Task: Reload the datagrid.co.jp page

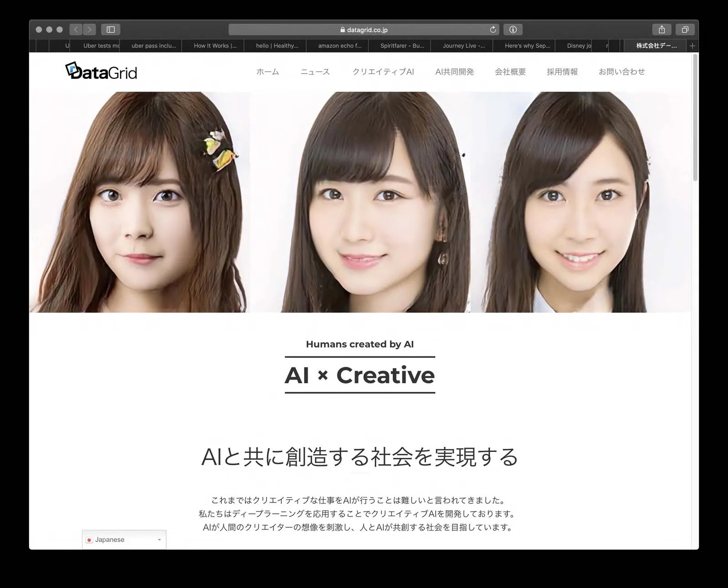Action: click(493, 30)
